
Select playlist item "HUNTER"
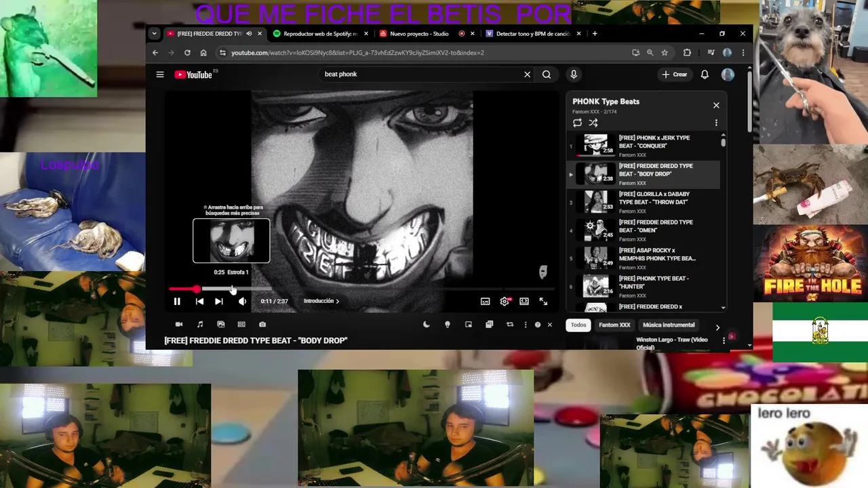point(643,286)
